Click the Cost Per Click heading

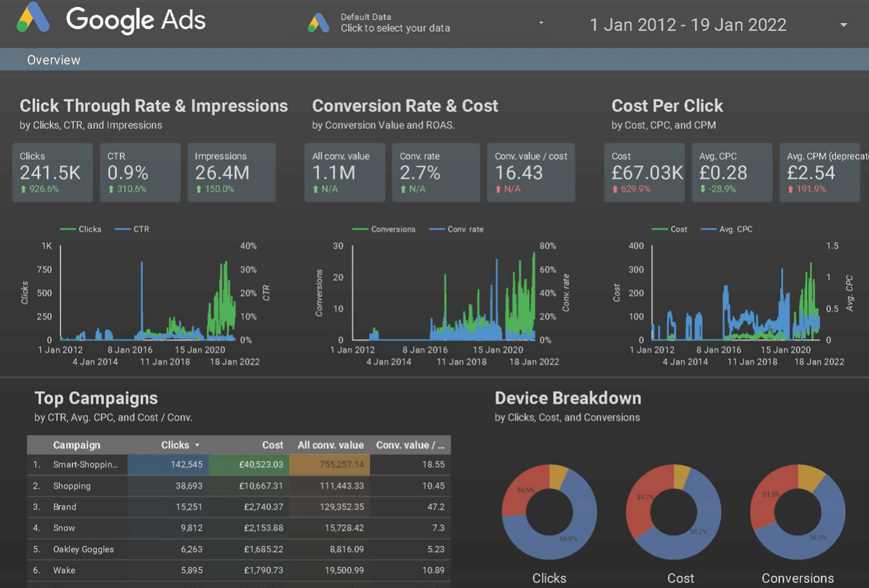click(x=667, y=106)
